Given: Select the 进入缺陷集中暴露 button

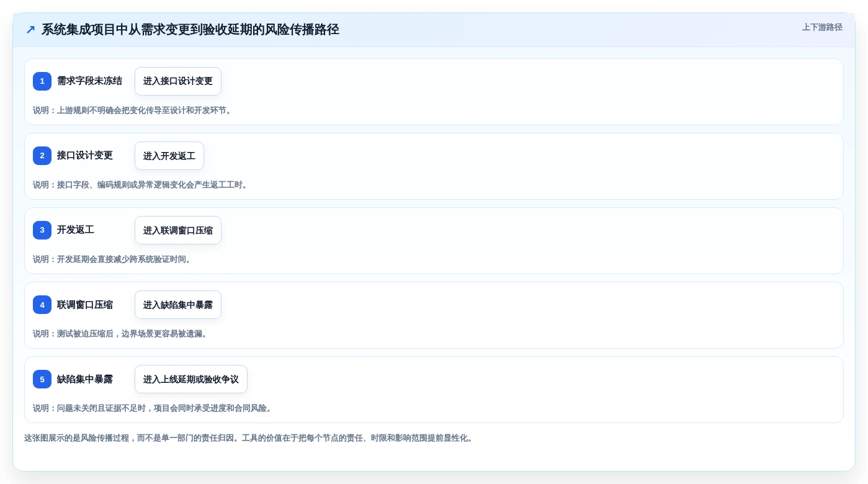Looking at the screenshot, I should click(x=178, y=305).
